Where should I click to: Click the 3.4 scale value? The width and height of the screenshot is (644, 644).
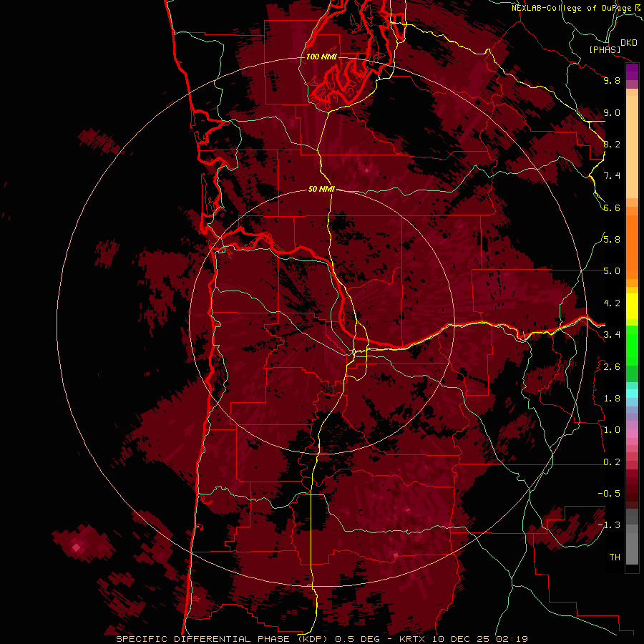612,335
